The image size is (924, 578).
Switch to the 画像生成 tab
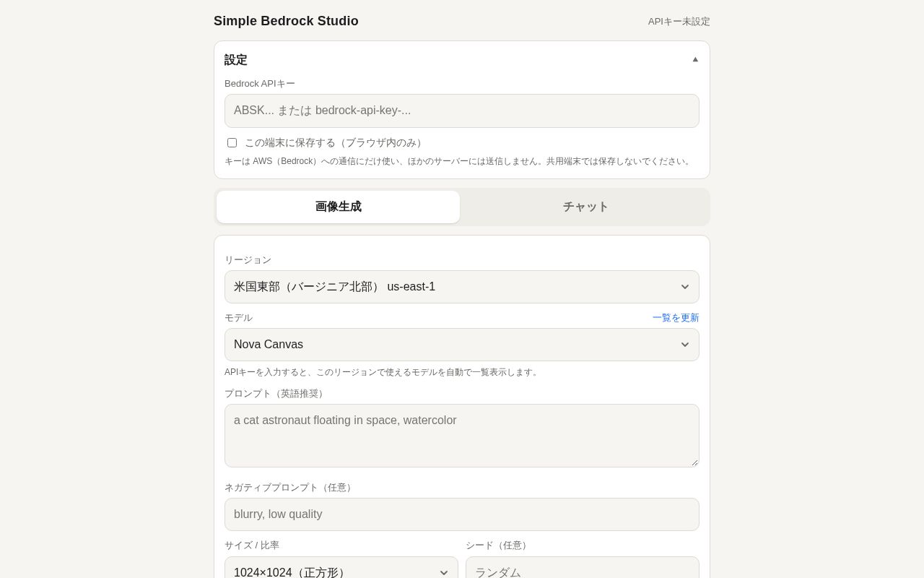point(338,207)
